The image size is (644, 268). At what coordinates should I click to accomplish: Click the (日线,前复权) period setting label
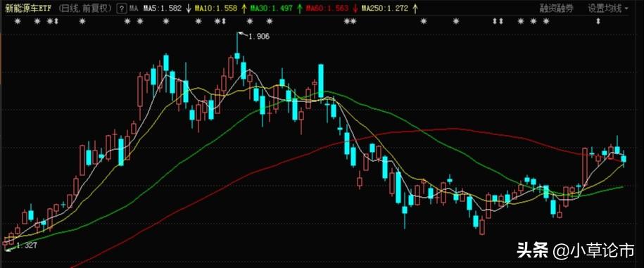click(84, 8)
